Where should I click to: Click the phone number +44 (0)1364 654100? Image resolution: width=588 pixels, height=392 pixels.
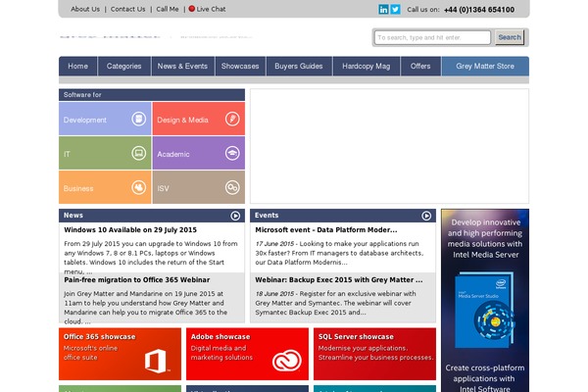click(x=479, y=10)
